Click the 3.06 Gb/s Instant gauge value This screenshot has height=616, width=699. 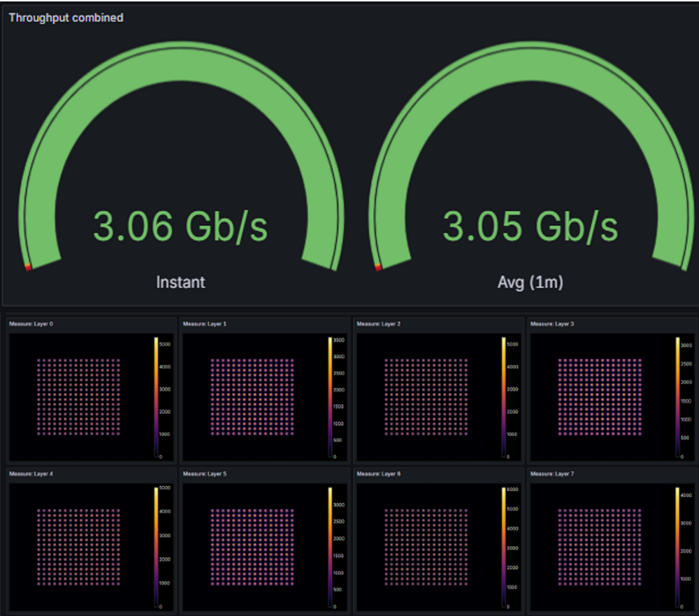coord(180,227)
